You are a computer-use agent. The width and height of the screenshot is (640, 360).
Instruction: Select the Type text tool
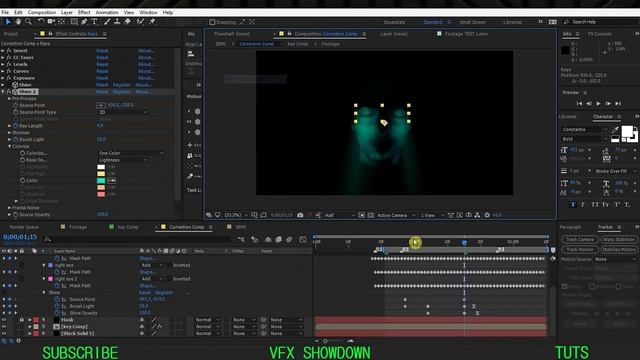[94, 22]
